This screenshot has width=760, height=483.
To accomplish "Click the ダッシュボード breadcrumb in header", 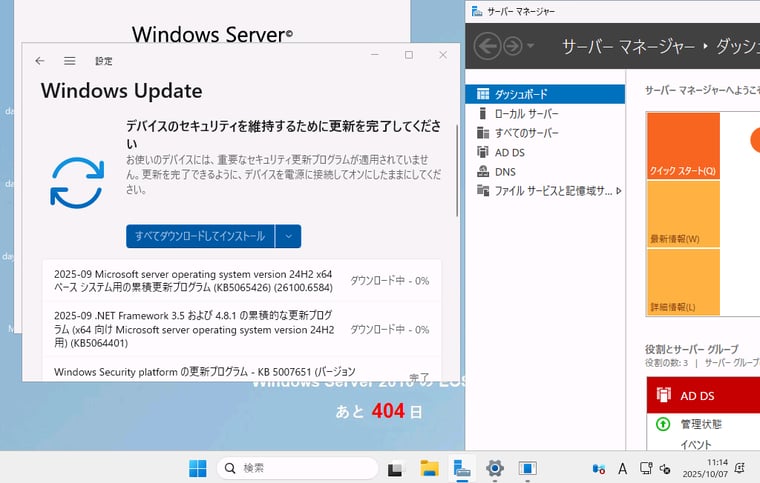I will pyautogui.click(x=738, y=47).
